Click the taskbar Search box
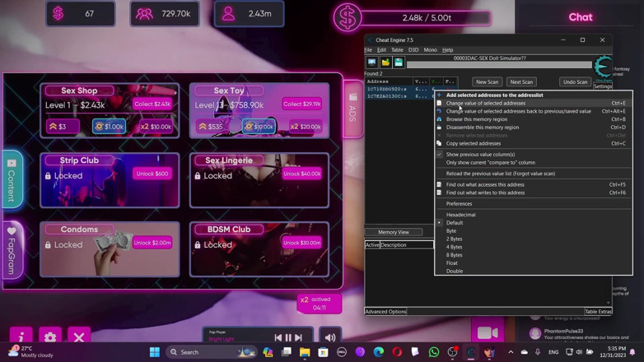This screenshot has width=644, height=362. [x=212, y=352]
